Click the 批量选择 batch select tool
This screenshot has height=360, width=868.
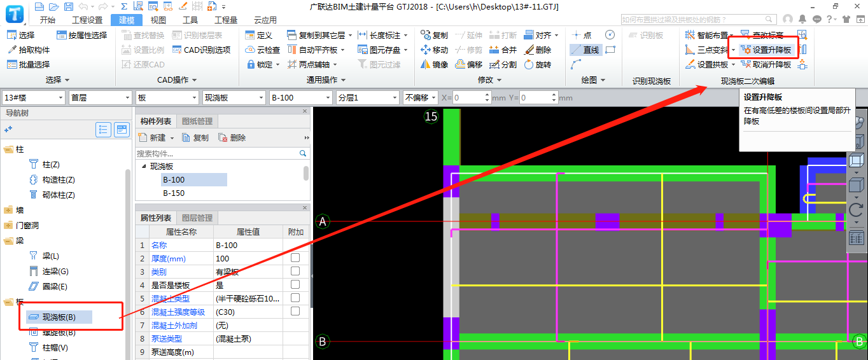click(29, 64)
